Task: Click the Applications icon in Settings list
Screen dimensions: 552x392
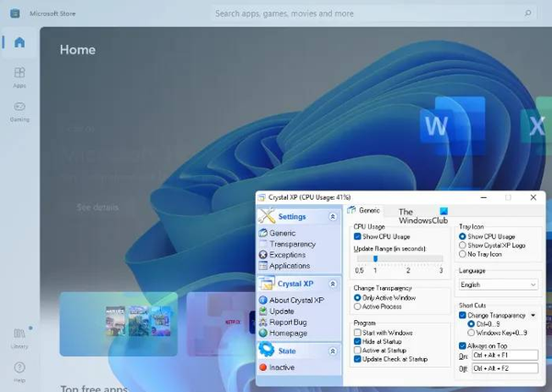Action: point(262,266)
